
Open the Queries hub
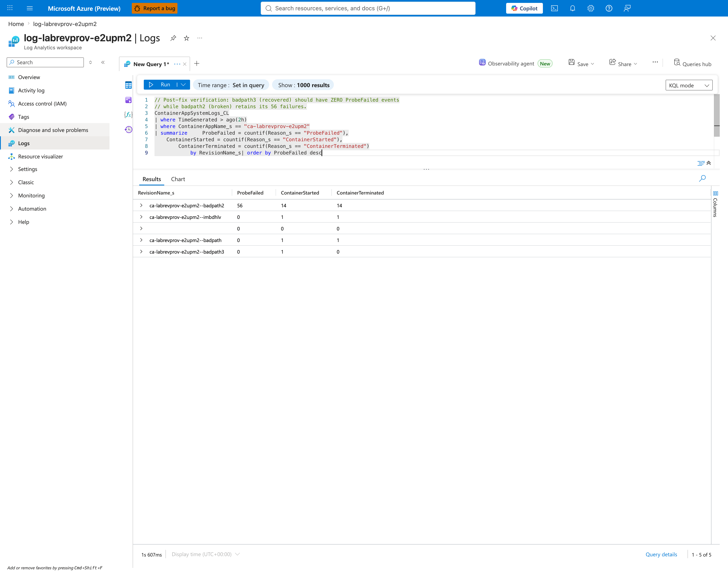click(x=692, y=64)
